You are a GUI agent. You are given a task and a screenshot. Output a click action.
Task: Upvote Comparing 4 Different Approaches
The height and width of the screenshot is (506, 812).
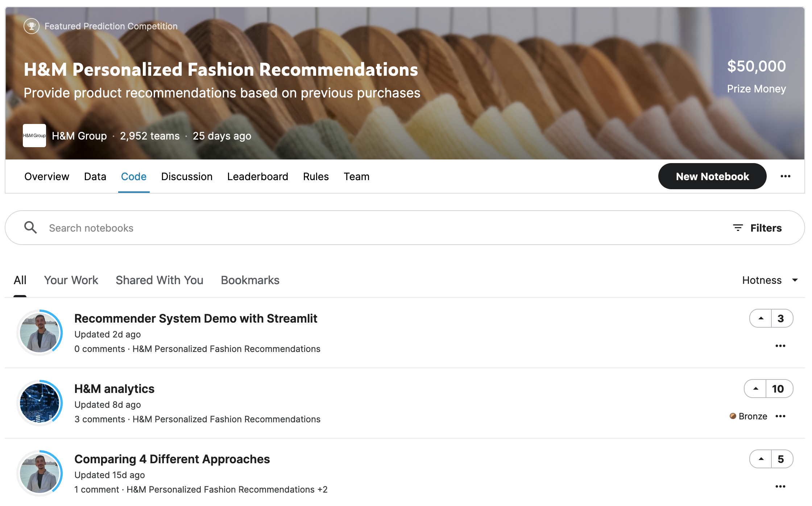[x=761, y=459]
